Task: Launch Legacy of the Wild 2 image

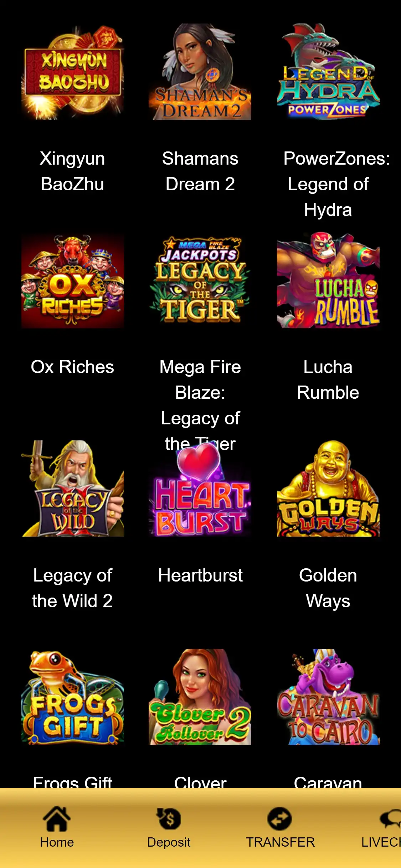Action: (73, 489)
